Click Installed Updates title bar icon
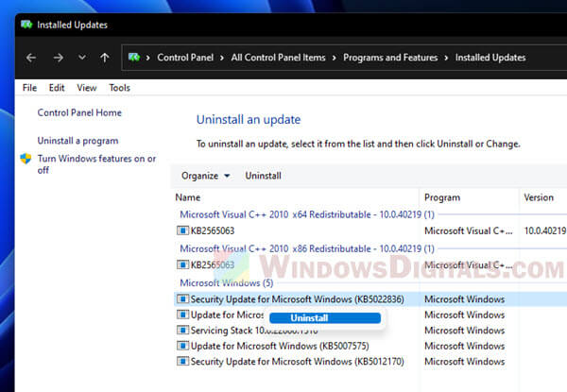This screenshot has height=392, width=567. click(x=26, y=25)
